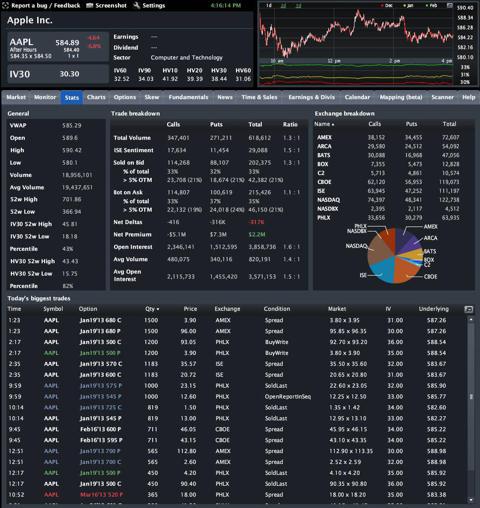Open the Mapping (beta) tab

(401, 97)
